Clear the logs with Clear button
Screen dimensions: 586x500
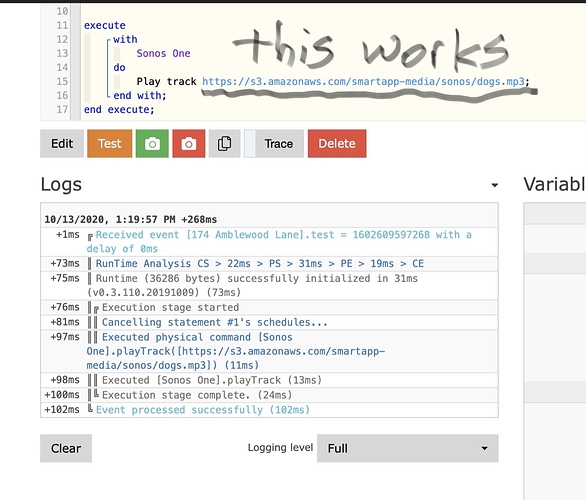pyautogui.click(x=66, y=448)
